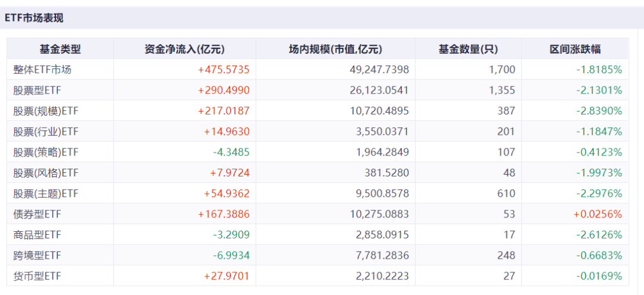Viewport: 644px width, 295px height.
Task: Click the change value -1.8185%
Action: tap(599, 70)
